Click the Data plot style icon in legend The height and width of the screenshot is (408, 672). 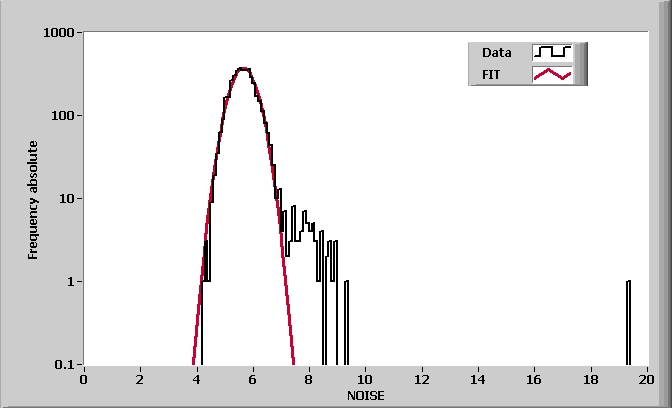point(551,52)
